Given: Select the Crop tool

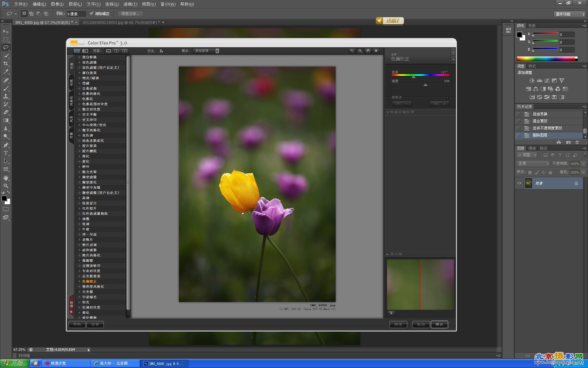Looking at the screenshot, I should [6, 63].
